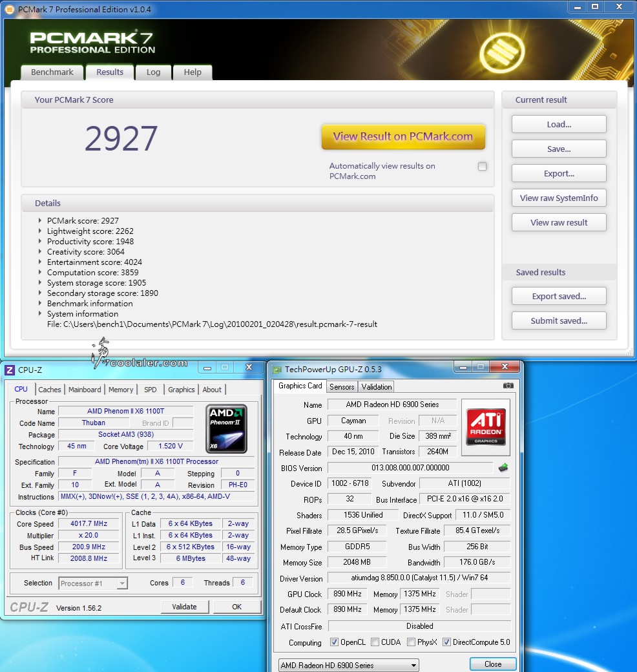Click the PCMark 7 title bar icon
Viewport: 637px width, 672px height.
click(9, 9)
